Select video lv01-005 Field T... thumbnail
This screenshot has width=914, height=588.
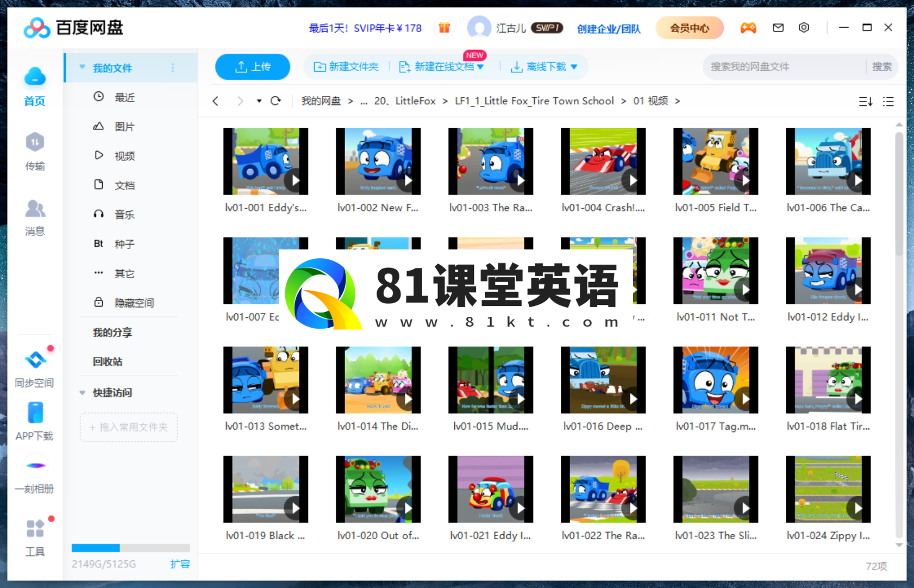[716, 161]
